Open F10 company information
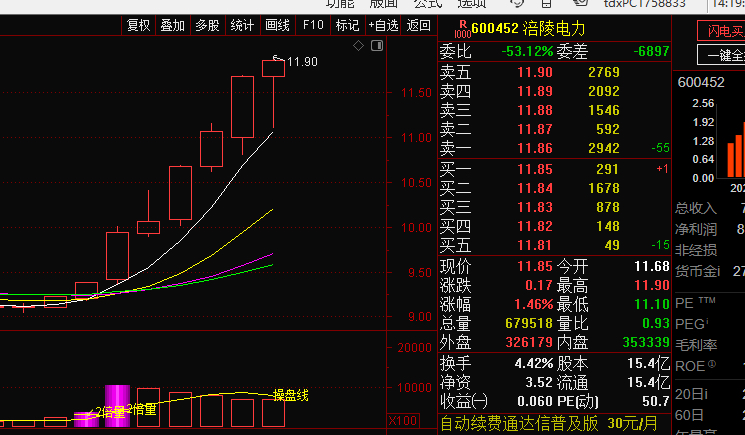 click(313, 25)
